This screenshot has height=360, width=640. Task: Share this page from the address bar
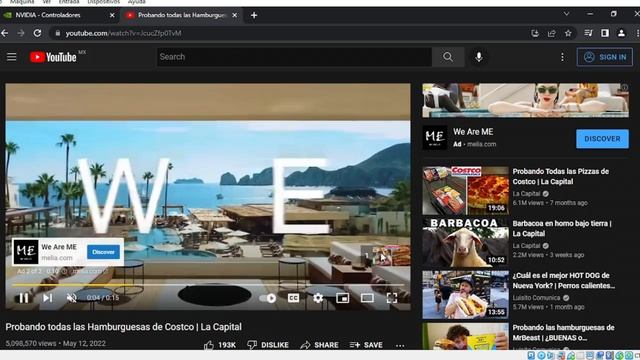pos(551,33)
